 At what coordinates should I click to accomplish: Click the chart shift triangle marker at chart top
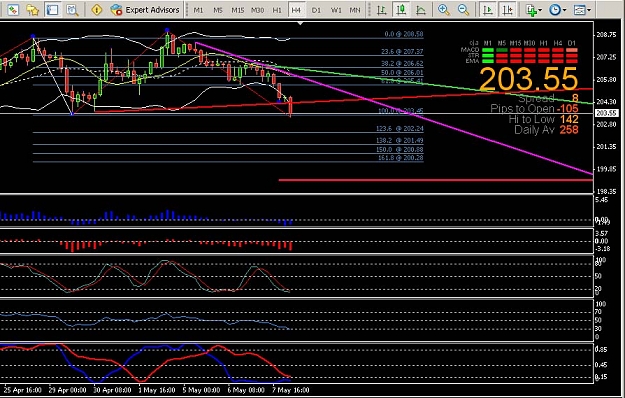click(300, 24)
